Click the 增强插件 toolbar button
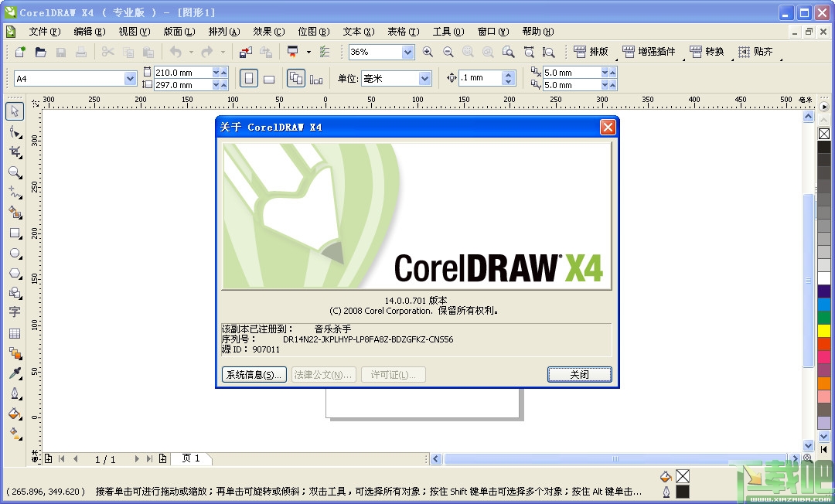835x504 pixels. click(x=649, y=52)
